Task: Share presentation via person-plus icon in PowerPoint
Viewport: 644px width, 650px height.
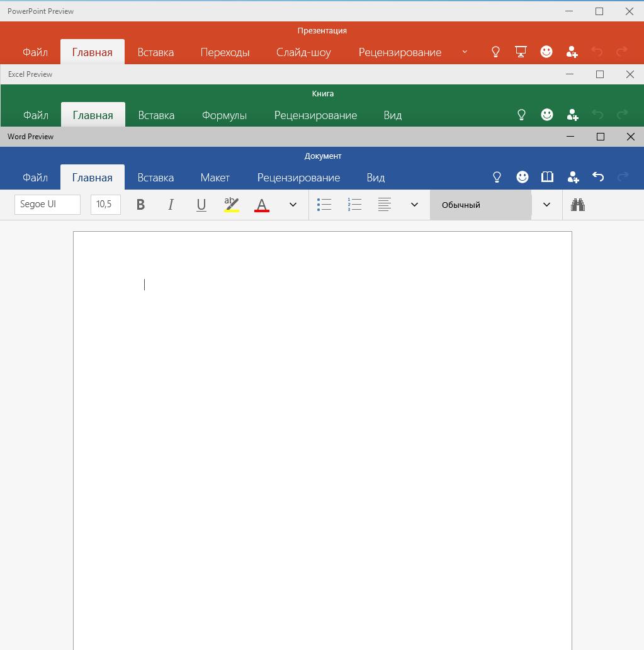Action: (572, 52)
